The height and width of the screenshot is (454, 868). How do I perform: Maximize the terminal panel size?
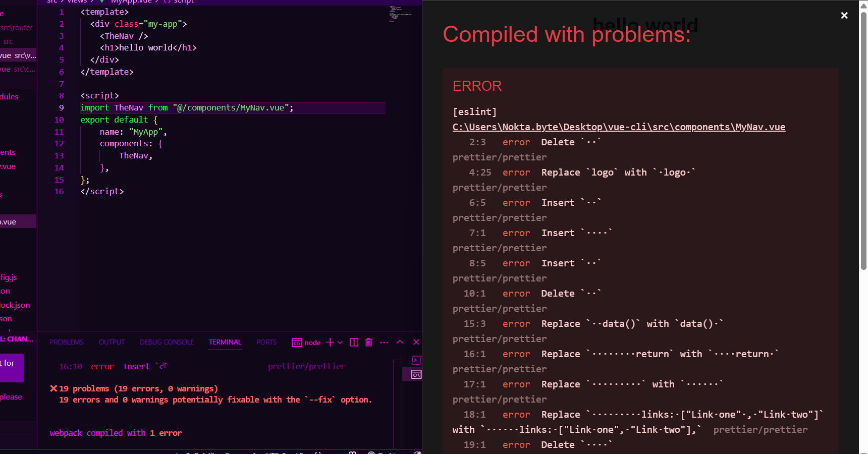point(400,343)
